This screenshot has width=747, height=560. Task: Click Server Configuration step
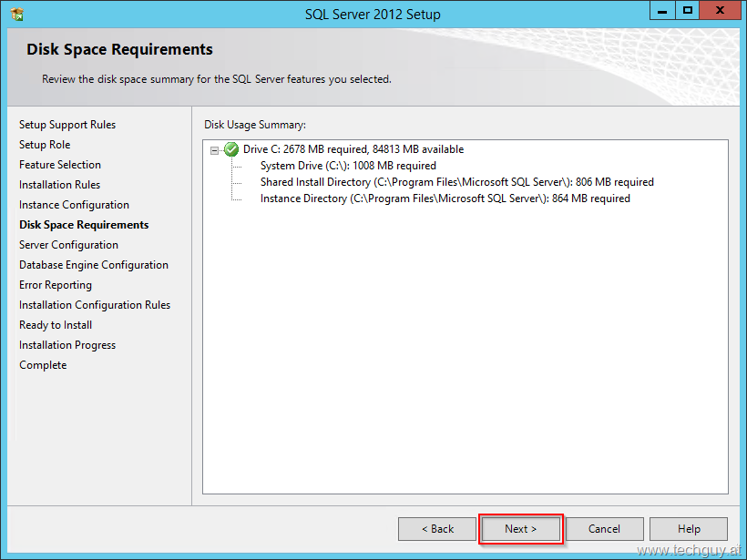click(68, 245)
